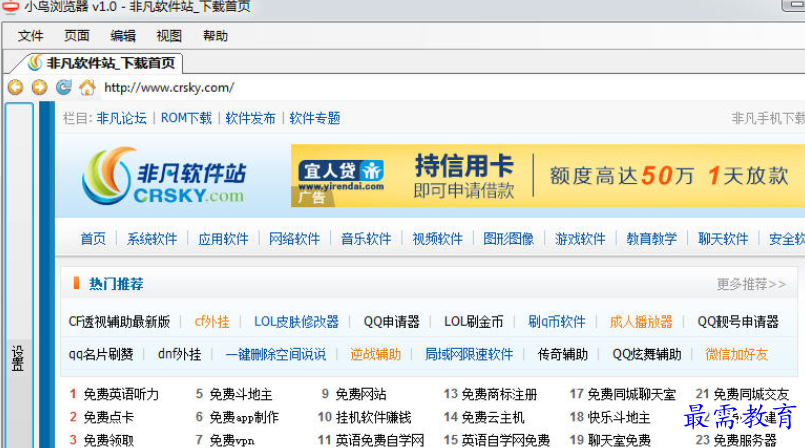Viewport: 805px width, 448px height.
Task: Open ranked item 13 免费商标注册
Action: 500,394
